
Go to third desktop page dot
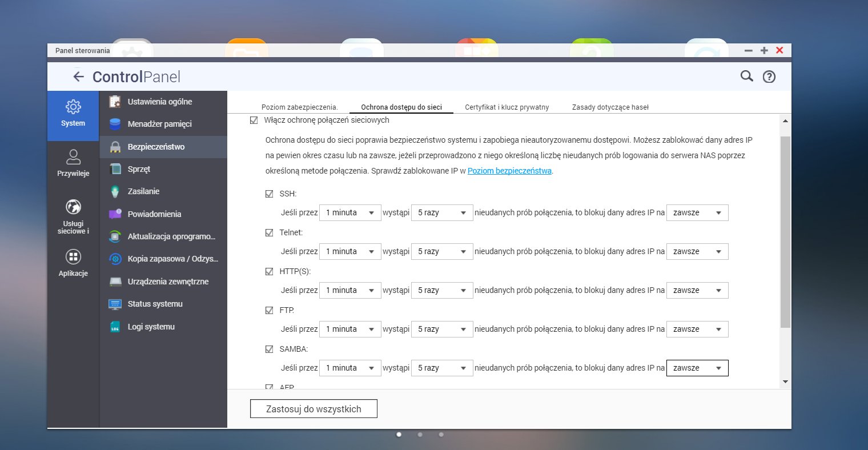coord(441,435)
